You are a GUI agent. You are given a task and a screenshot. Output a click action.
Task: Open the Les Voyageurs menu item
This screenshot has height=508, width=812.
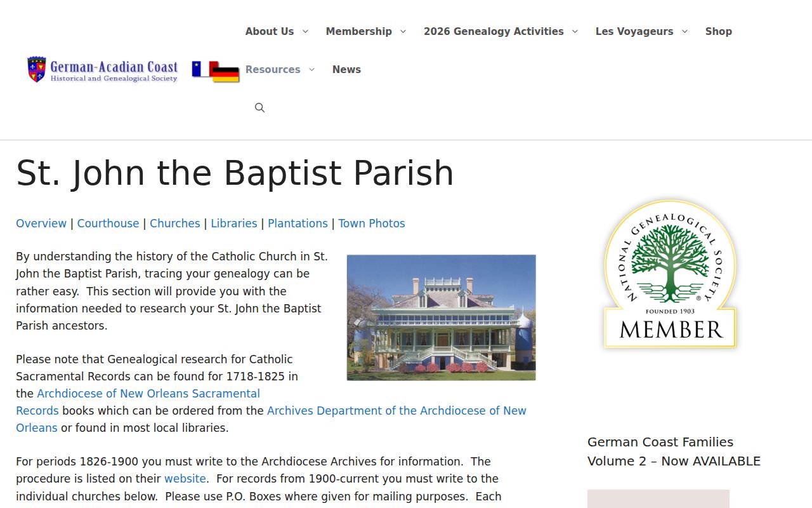pyautogui.click(x=634, y=32)
